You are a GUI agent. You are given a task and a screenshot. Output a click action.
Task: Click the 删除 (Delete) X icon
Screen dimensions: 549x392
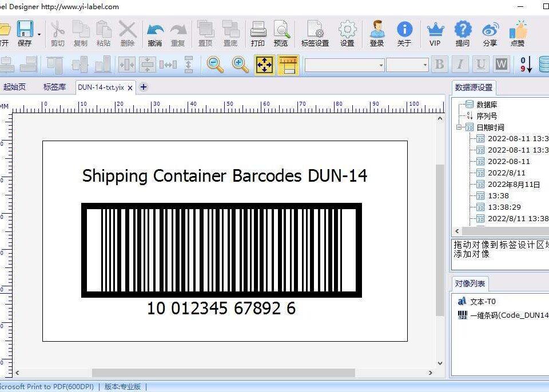pyautogui.click(x=128, y=29)
